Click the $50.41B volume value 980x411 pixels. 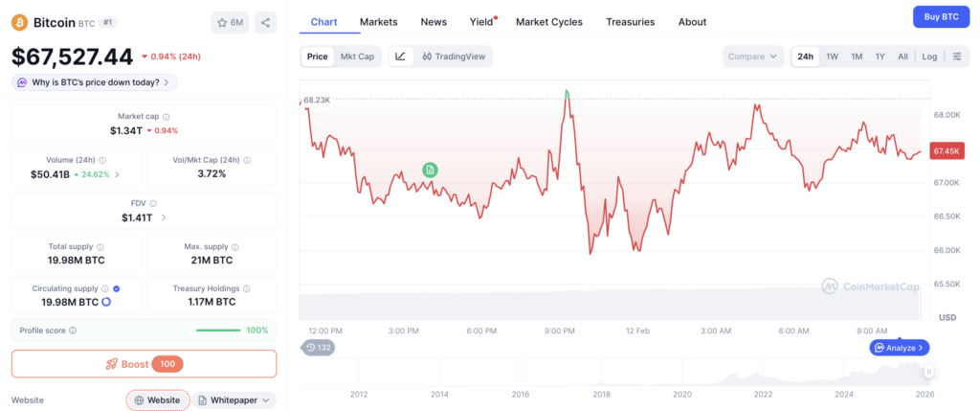(50, 174)
